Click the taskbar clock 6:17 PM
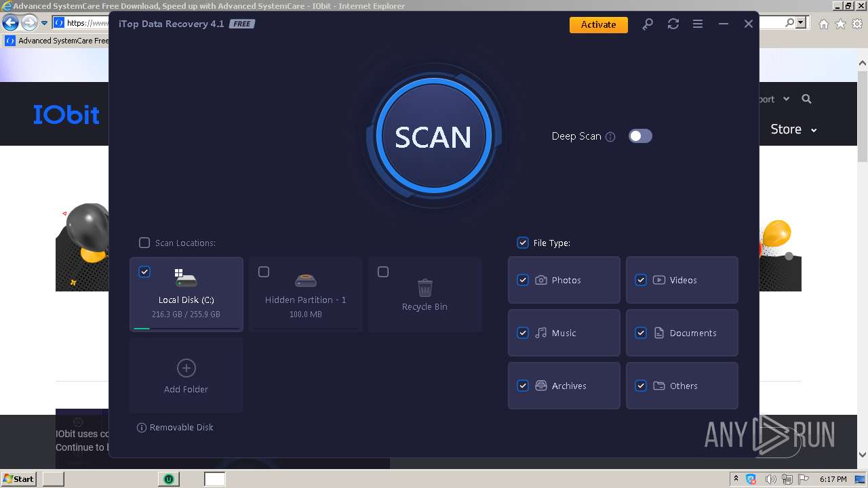868x488 pixels. point(833,479)
